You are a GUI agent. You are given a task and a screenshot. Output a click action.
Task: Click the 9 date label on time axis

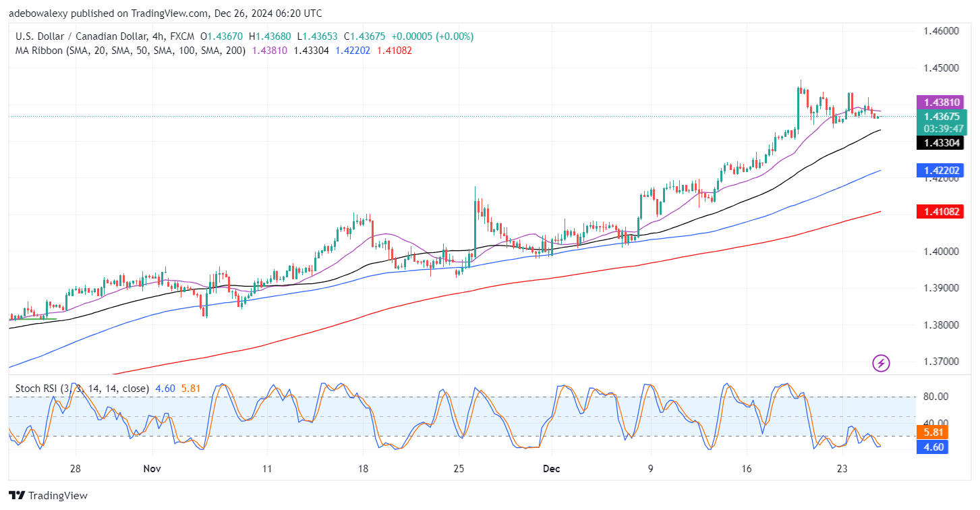pyautogui.click(x=650, y=469)
